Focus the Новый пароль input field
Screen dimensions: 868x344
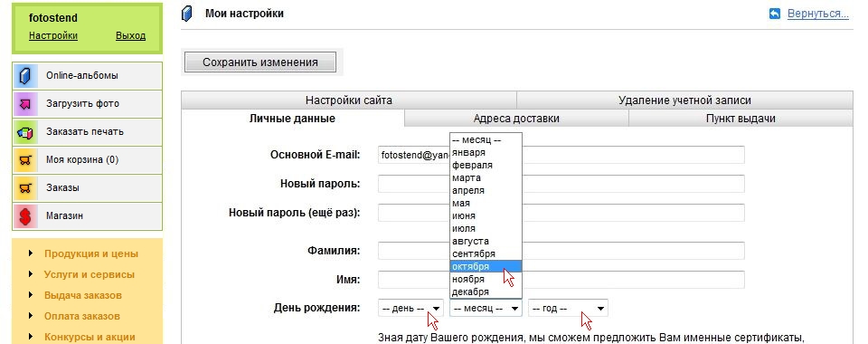pos(561,184)
